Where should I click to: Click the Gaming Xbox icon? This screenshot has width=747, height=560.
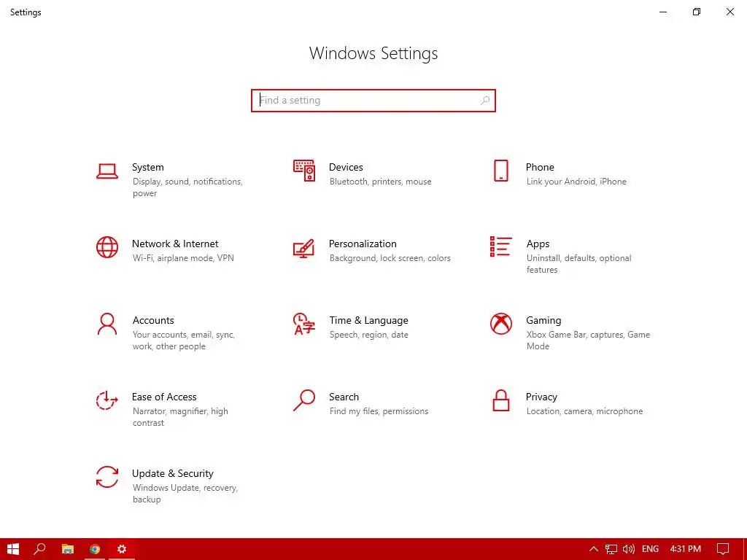(x=500, y=324)
